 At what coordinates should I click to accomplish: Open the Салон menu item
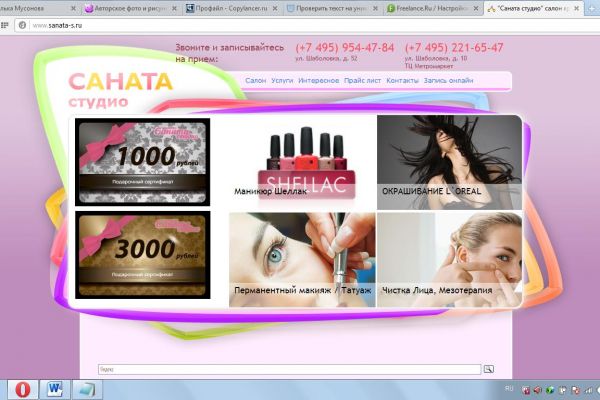pos(256,80)
